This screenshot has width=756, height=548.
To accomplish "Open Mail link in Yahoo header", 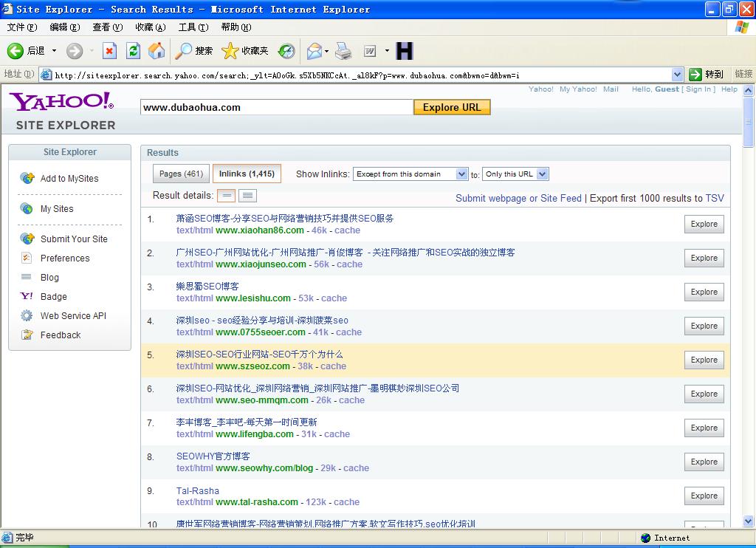I will tap(611, 89).
